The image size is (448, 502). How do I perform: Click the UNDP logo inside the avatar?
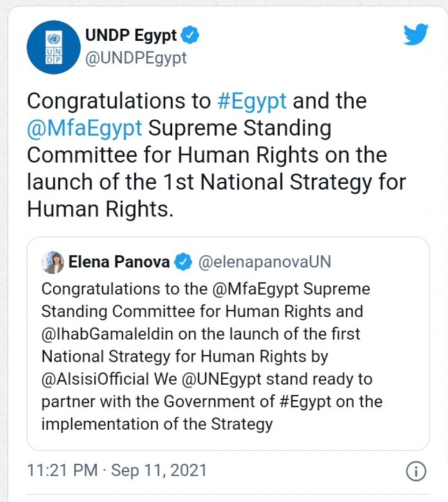(x=53, y=47)
